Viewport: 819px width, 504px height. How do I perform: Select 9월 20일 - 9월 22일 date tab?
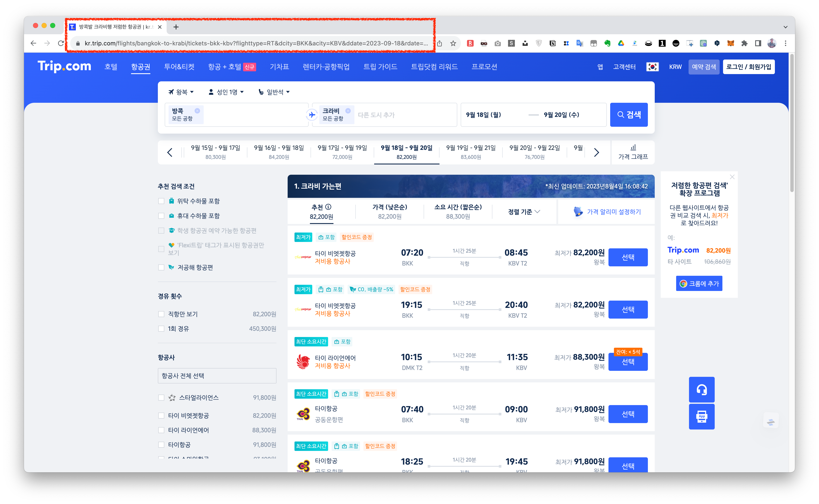535,152
